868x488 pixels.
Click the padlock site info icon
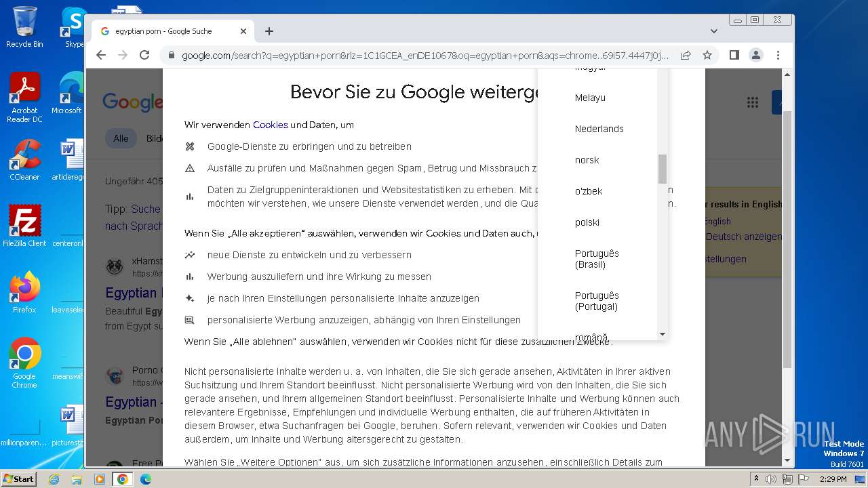[x=171, y=55]
